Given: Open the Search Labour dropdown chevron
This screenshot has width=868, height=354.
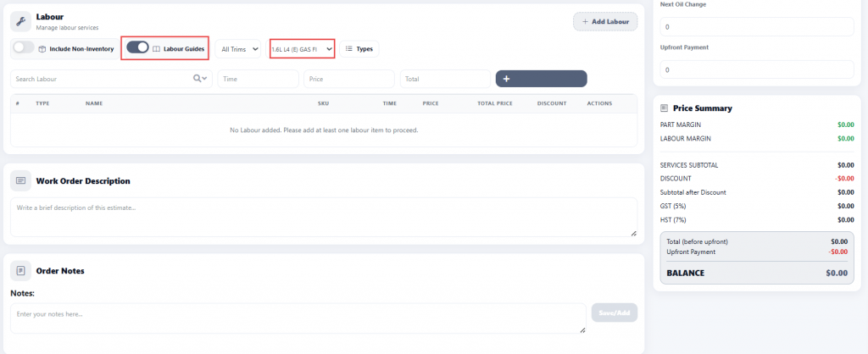Looking at the screenshot, I should point(205,79).
